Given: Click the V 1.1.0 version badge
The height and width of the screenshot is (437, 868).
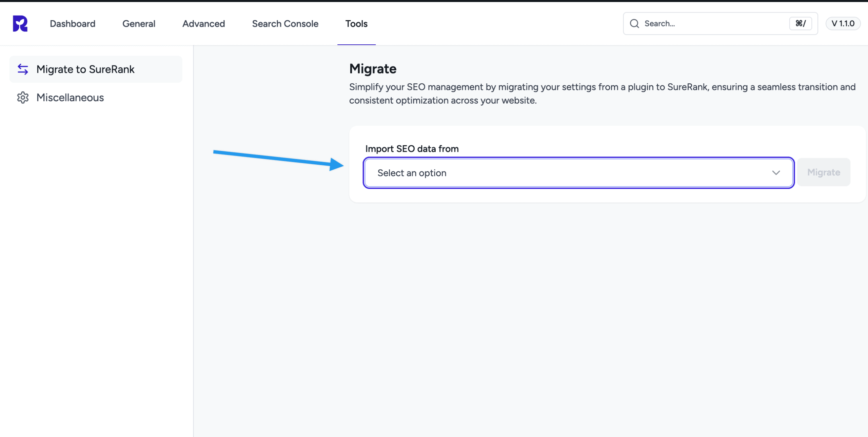Looking at the screenshot, I should 843,23.
